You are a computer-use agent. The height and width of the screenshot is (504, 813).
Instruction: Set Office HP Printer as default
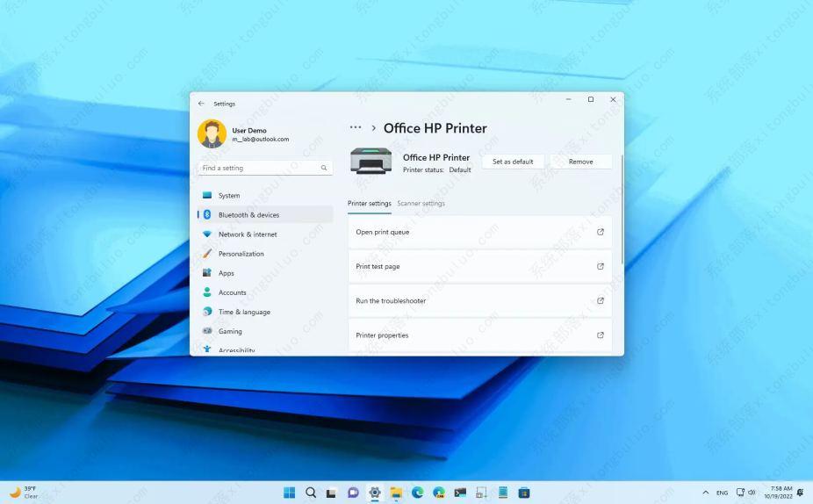coord(512,162)
